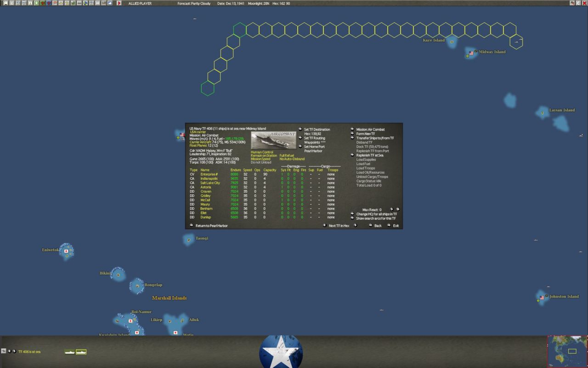588x368 pixels.
Task: Toggle Remain on Station setting
Action: click(264, 155)
